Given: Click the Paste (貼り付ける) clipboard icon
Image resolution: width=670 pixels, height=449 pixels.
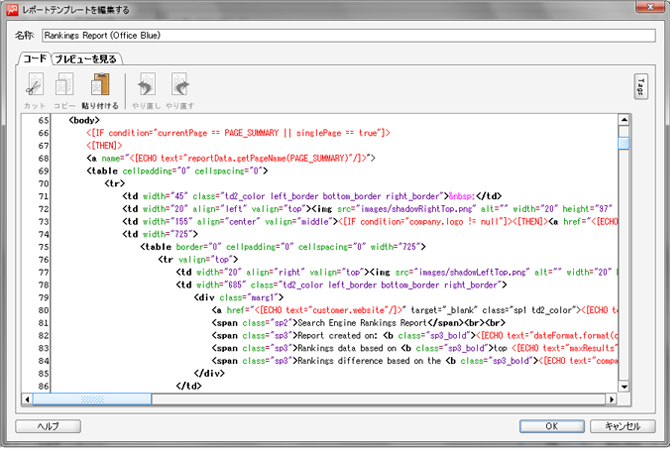Looking at the screenshot, I should pyautogui.click(x=100, y=85).
